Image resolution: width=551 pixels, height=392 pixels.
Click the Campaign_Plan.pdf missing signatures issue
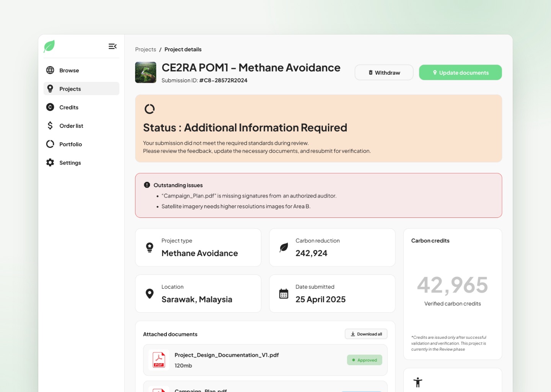click(x=249, y=196)
